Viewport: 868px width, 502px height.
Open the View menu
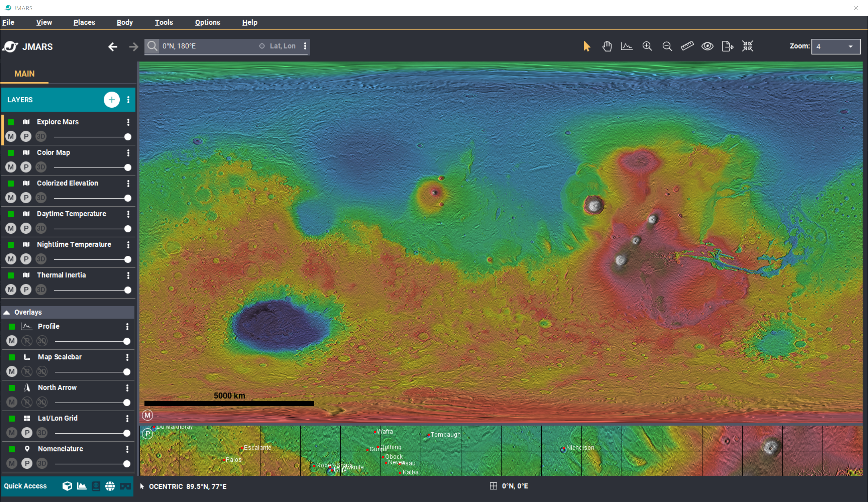pos(44,22)
